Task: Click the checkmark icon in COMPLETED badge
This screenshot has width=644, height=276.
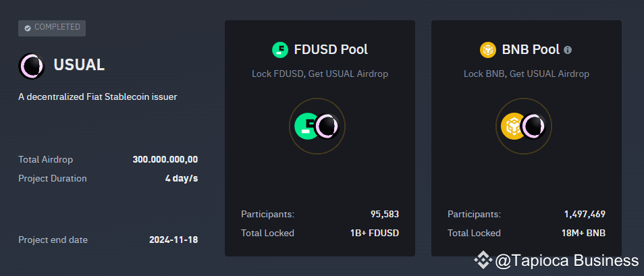Action: click(x=28, y=28)
